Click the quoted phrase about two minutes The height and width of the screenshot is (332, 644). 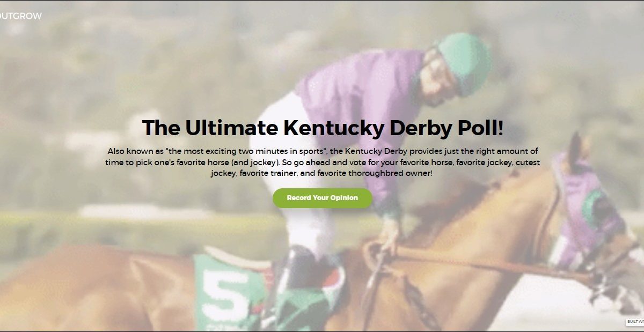coord(252,151)
